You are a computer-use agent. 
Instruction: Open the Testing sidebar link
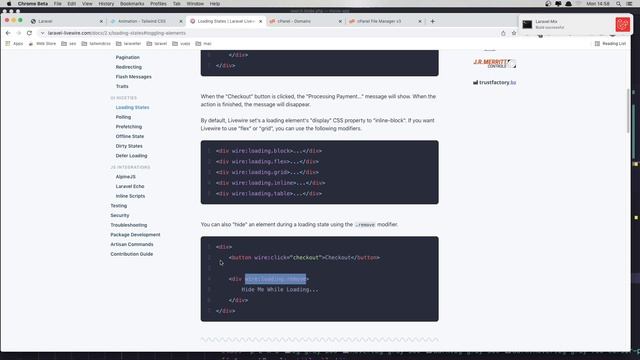click(119, 206)
